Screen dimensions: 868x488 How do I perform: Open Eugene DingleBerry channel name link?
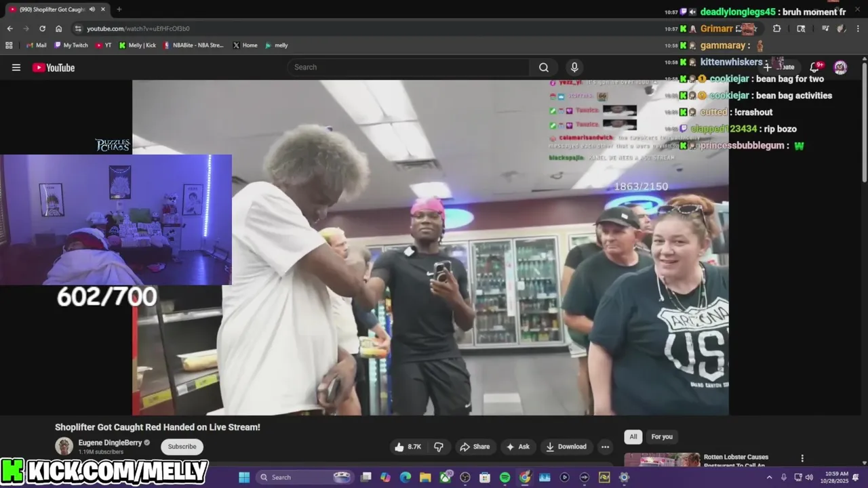click(110, 443)
